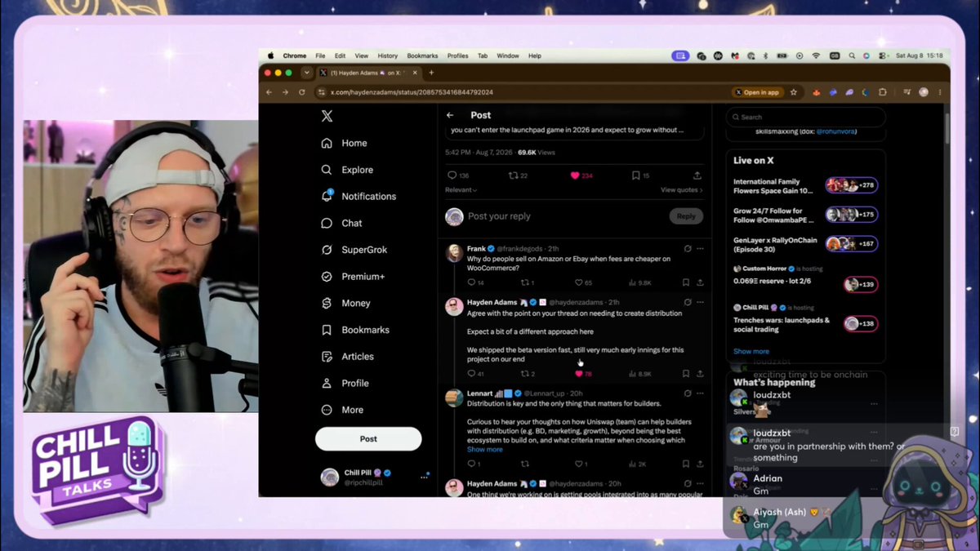Bookmark page with the star icon
This screenshot has width=980, height=551.
click(x=793, y=92)
